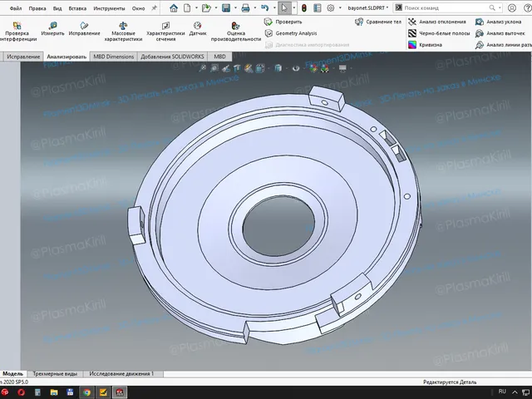The height and width of the screenshot is (399, 532).
Task: Create a new document with the blank page icon
Action: tap(187, 7)
